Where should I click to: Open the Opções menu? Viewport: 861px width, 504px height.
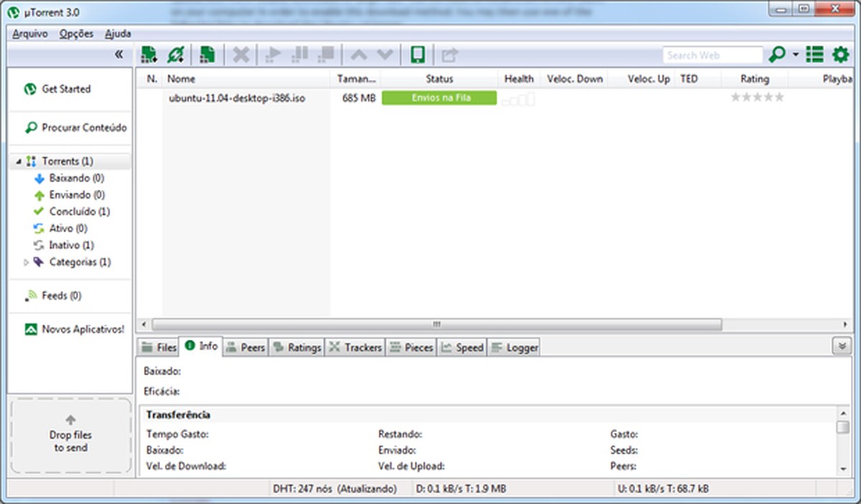77,34
